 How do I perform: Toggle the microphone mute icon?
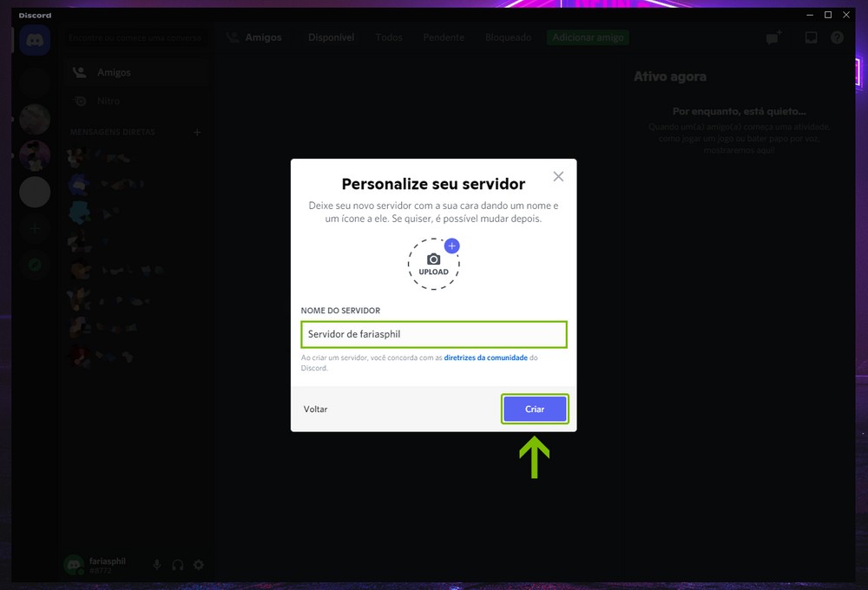pyautogui.click(x=157, y=565)
